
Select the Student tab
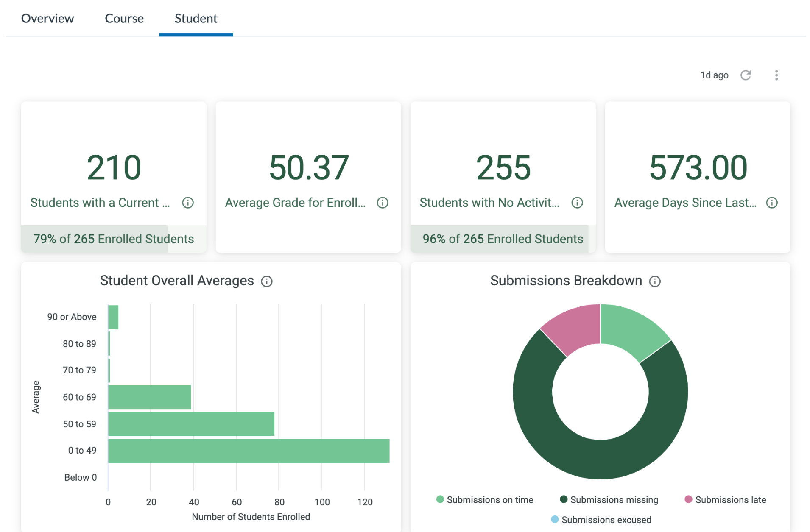196,19
